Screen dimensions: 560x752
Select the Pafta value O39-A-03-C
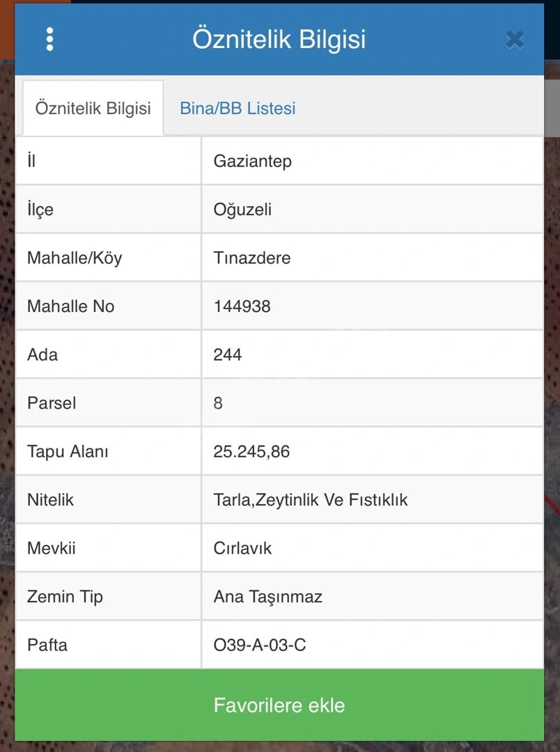pos(260,645)
